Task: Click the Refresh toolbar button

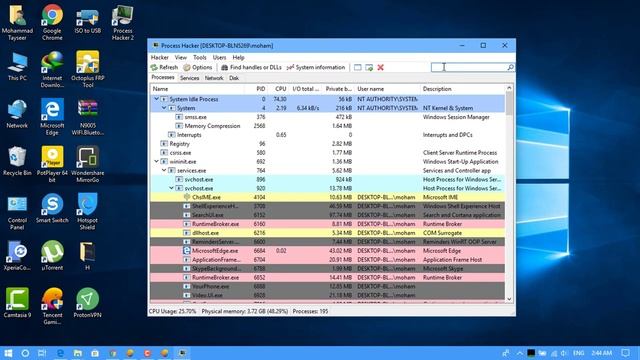Action: click(x=164, y=67)
